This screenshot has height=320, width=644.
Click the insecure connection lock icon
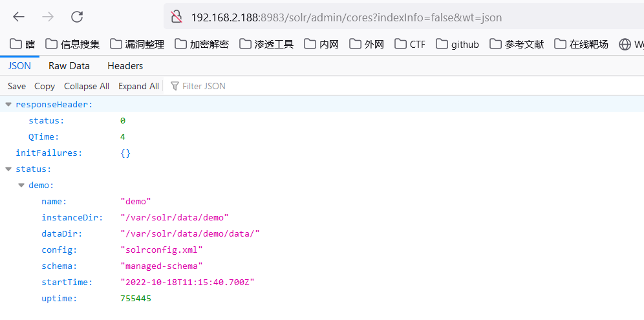point(176,17)
